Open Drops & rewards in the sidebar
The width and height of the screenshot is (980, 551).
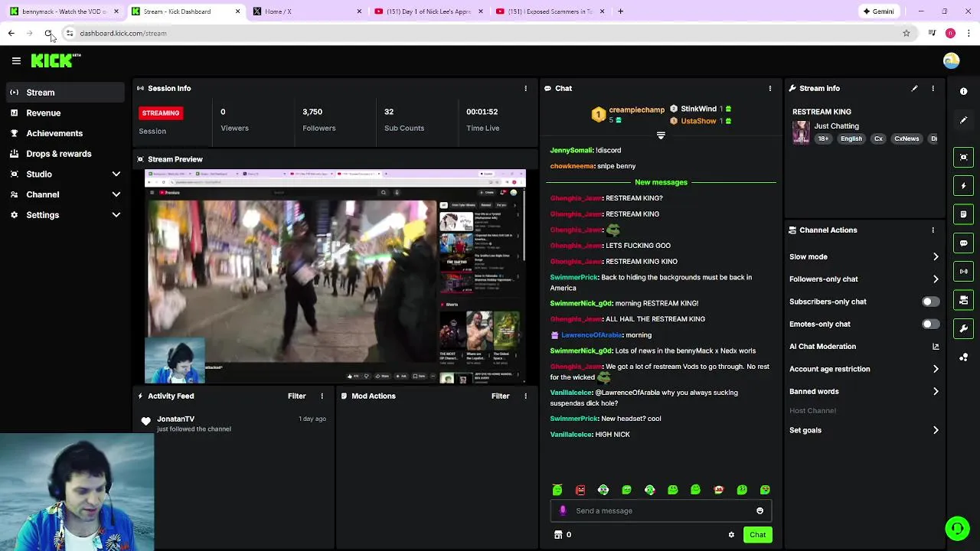65,154
